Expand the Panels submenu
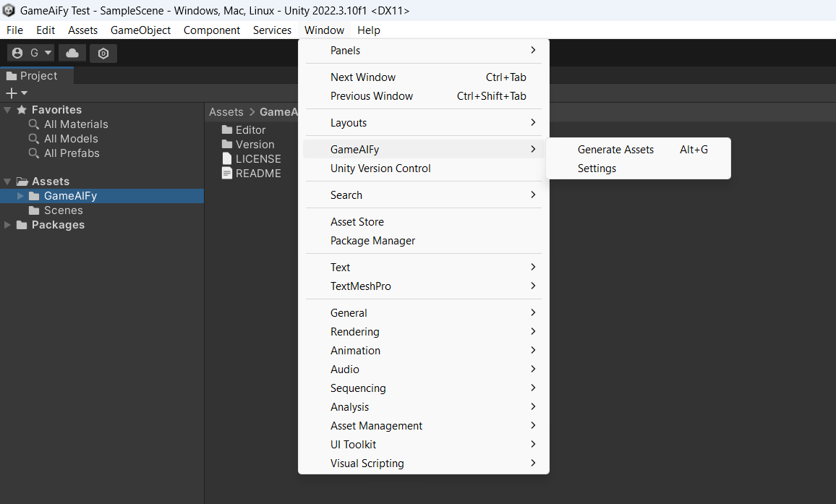This screenshot has width=836, height=504. coord(424,51)
